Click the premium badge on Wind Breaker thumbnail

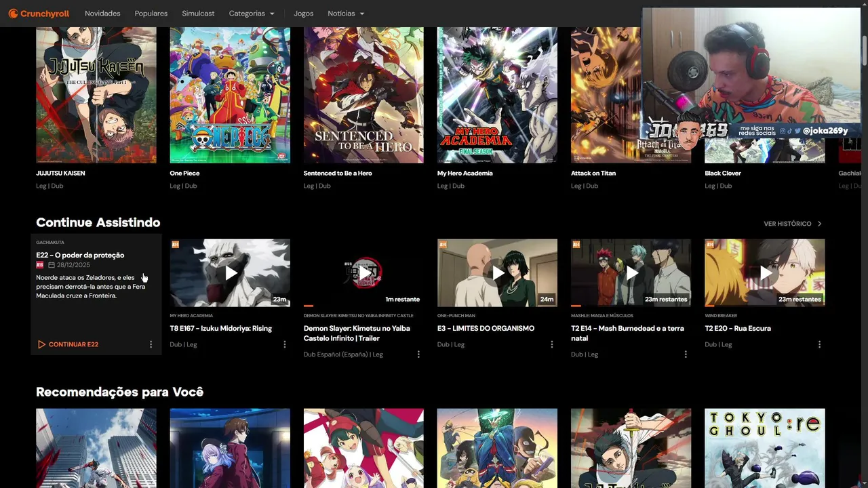point(710,244)
